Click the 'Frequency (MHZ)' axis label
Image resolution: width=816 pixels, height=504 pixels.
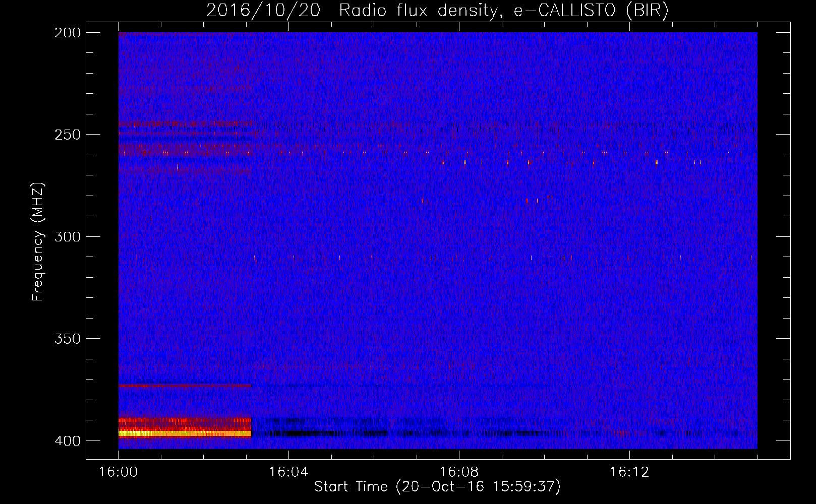pyautogui.click(x=38, y=241)
